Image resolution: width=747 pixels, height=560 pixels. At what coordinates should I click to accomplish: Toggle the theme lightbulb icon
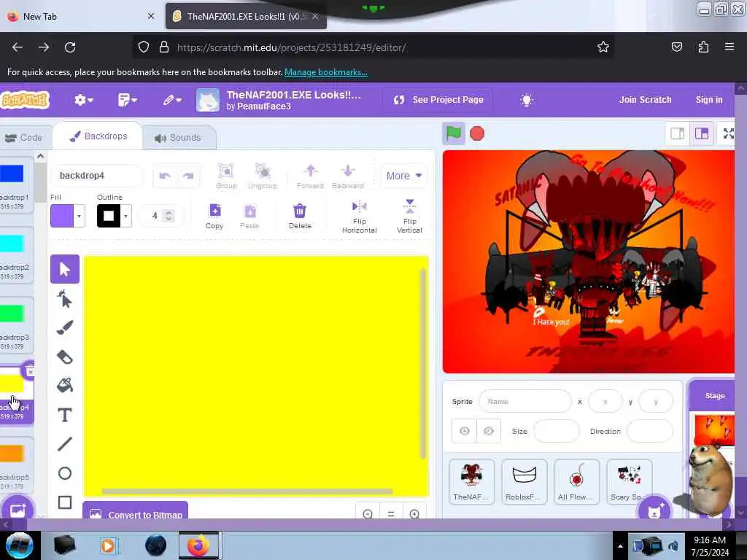tap(527, 100)
